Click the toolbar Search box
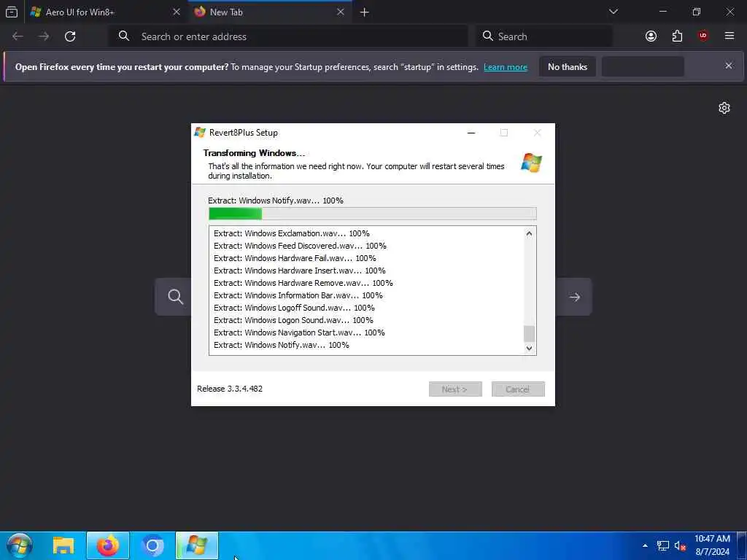Screen dimensions: 747x560 (x=544, y=36)
